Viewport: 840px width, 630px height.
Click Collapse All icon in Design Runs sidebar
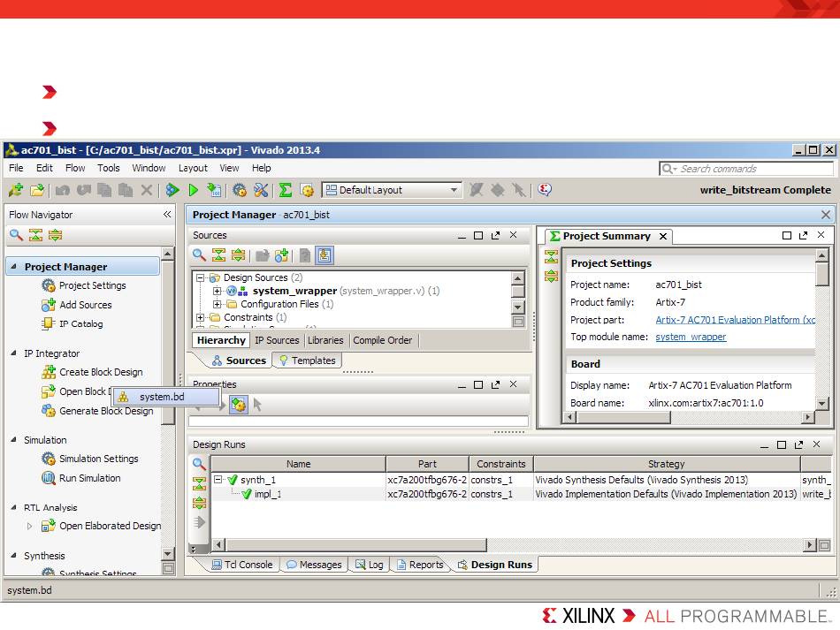[x=199, y=483]
